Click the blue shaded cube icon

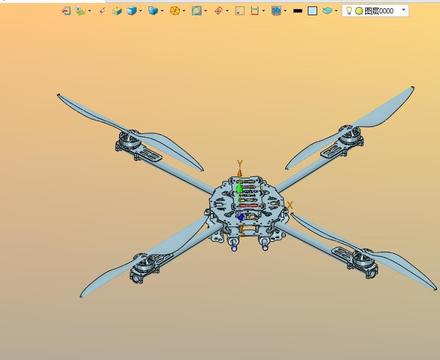(132, 11)
